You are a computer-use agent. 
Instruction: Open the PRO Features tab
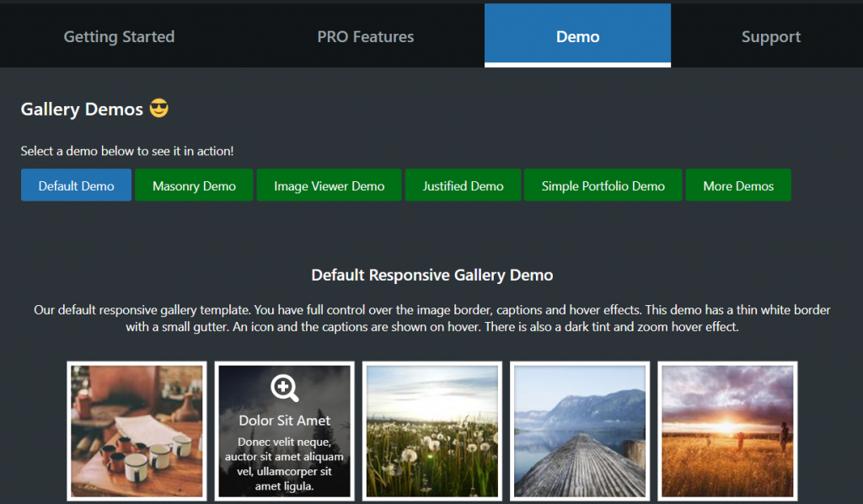pos(365,36)
